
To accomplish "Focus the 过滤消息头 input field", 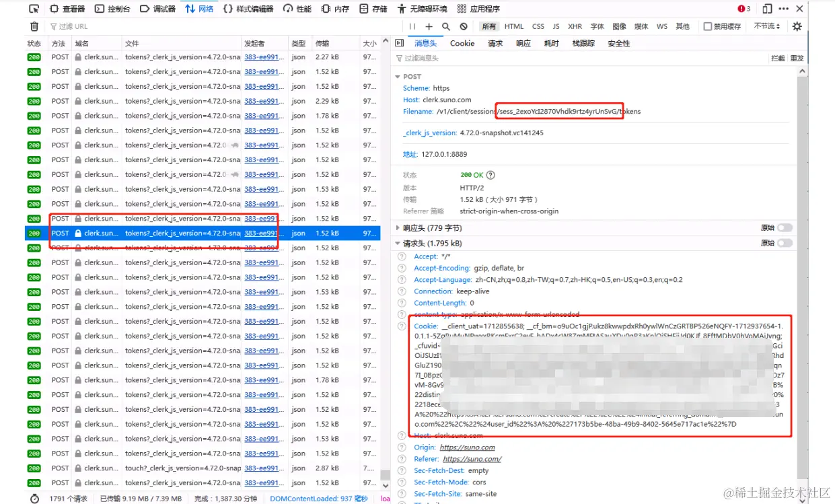I will coord(579,59).
